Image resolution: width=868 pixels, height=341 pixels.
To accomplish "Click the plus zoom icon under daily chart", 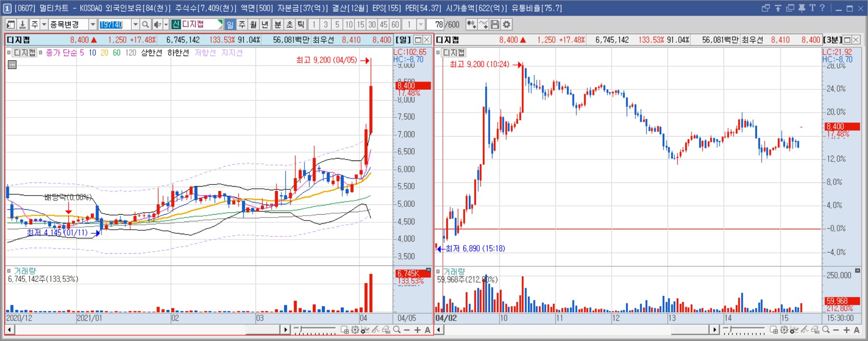I will pyautogui.click(x=417, y=330).
